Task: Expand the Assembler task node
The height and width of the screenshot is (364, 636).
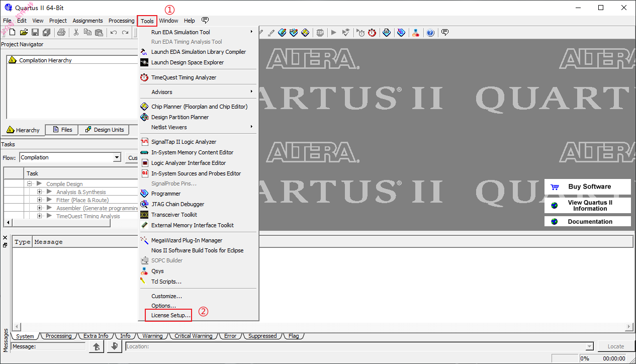Action: click(40, 208)
